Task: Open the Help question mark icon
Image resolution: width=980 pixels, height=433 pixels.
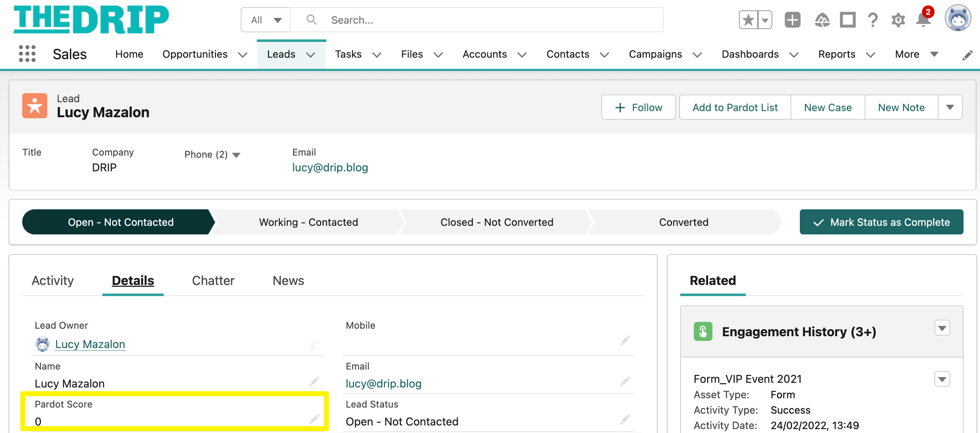Action: coord(873,20)
